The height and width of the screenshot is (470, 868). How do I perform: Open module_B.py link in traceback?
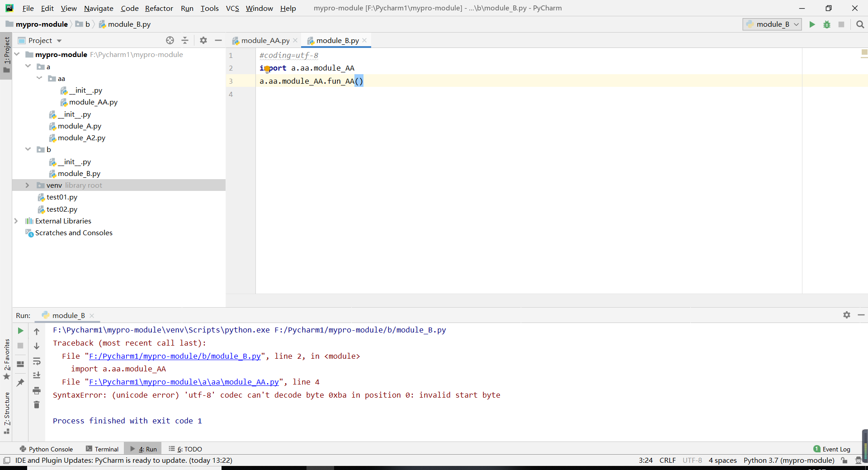click(x=175, y=356)
